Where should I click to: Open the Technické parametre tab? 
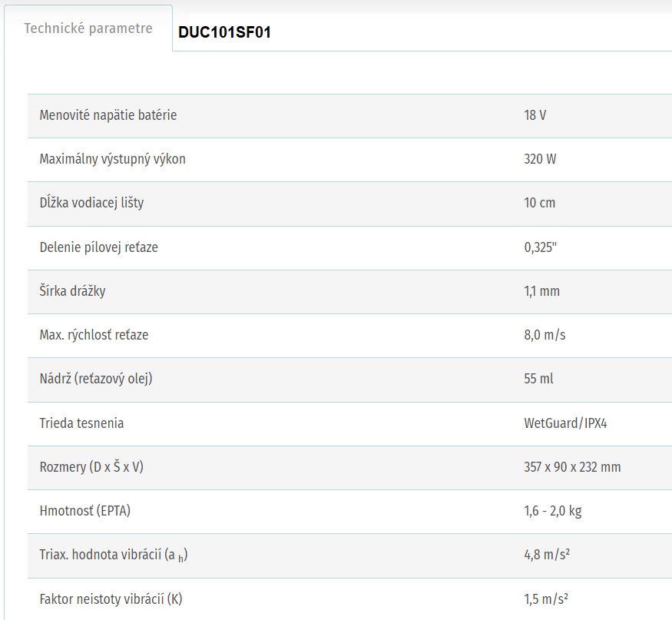[x=88, y=28]
